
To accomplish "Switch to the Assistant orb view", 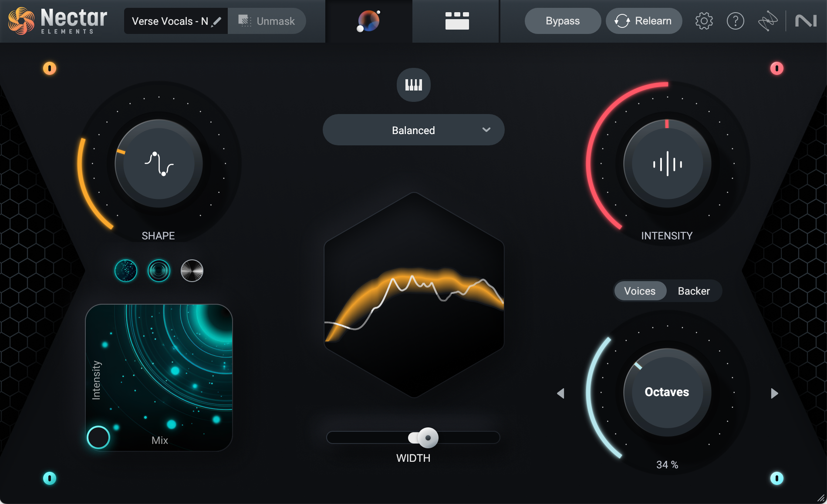I will coord(368,20).
